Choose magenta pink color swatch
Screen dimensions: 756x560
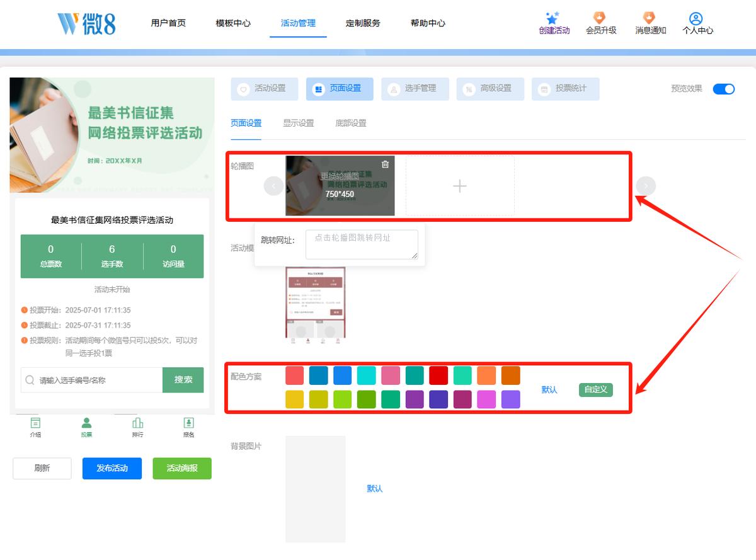point(486,399)
